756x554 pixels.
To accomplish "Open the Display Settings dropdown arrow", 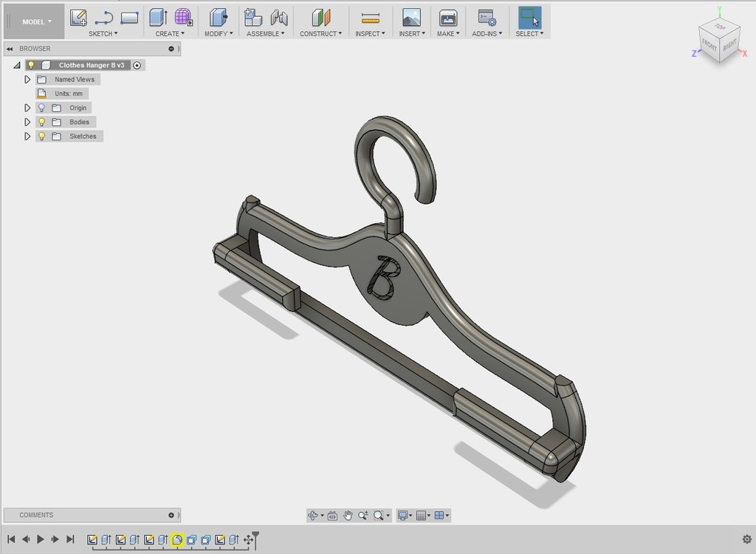I will pyautogui.click(x=410, y=516).
